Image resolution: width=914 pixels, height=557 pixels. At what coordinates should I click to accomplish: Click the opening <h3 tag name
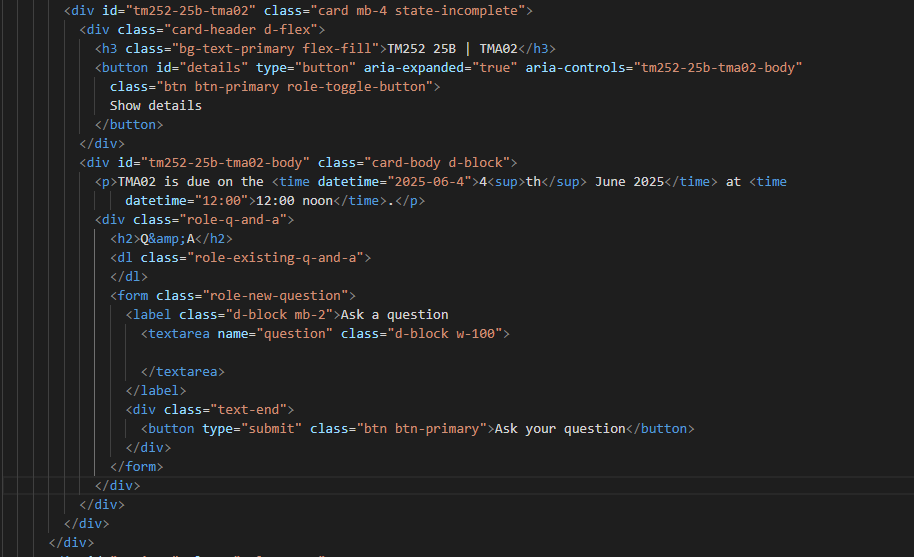pyautogui.click(x=110, y=48)
